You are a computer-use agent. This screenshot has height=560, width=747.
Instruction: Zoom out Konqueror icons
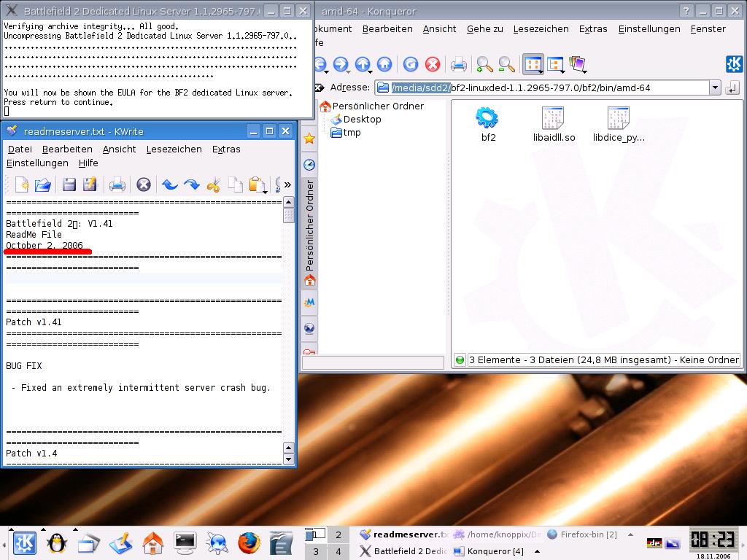coord(506,64)
